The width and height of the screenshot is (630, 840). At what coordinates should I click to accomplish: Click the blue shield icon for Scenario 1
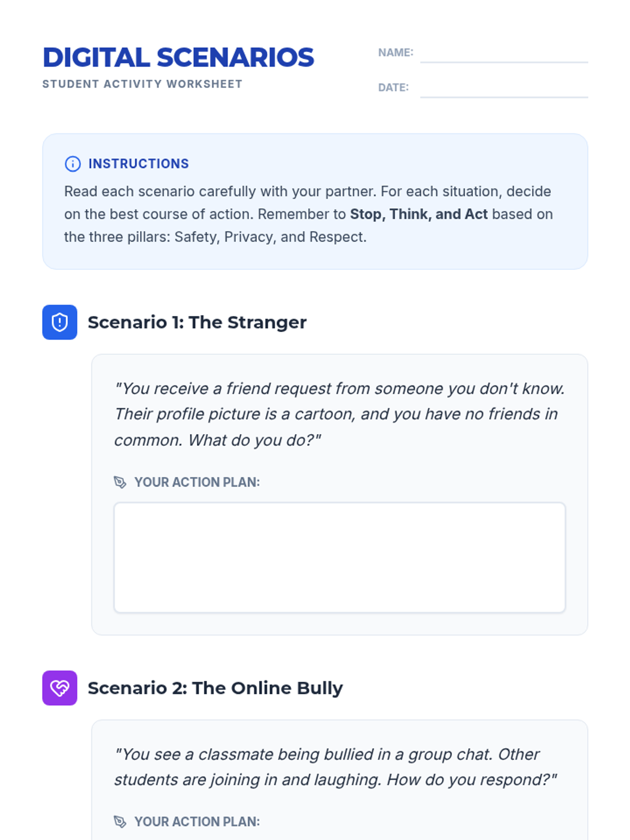(x=60, y=322)
